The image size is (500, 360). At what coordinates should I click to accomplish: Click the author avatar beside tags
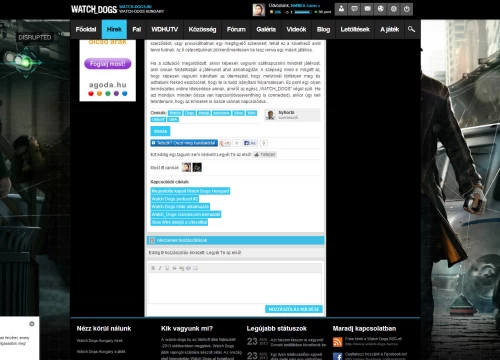point(270,115)
